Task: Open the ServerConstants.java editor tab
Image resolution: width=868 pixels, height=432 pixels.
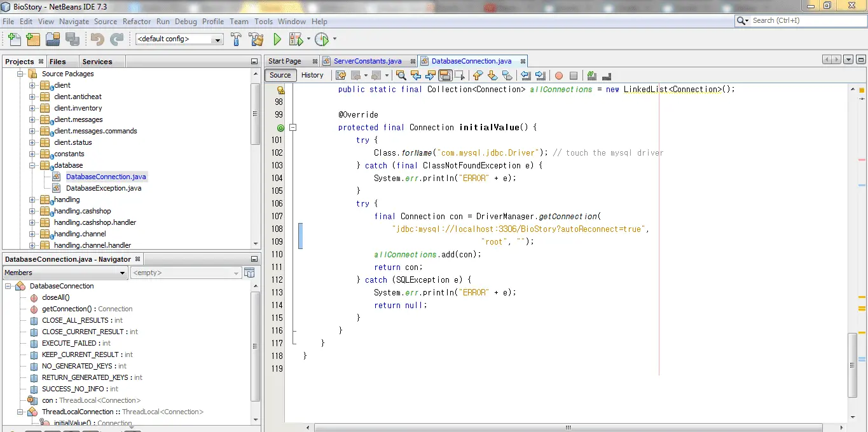Action: coord(368,61)
